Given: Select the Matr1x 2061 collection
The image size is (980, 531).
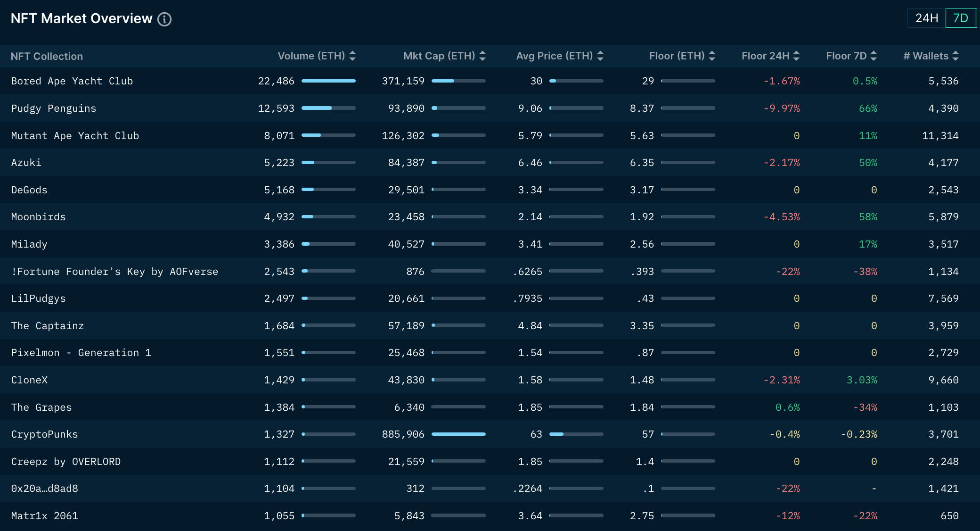Looking at the screenshot, I should [44, 516].
